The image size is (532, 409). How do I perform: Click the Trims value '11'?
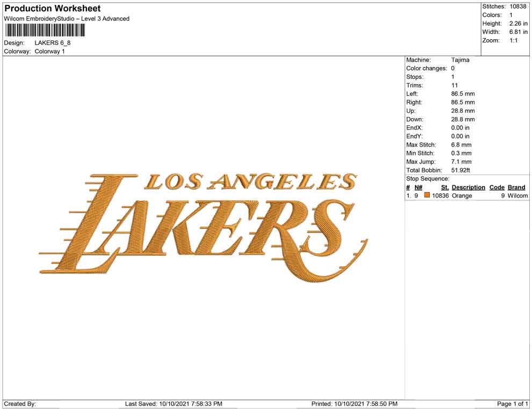[454, 85]
